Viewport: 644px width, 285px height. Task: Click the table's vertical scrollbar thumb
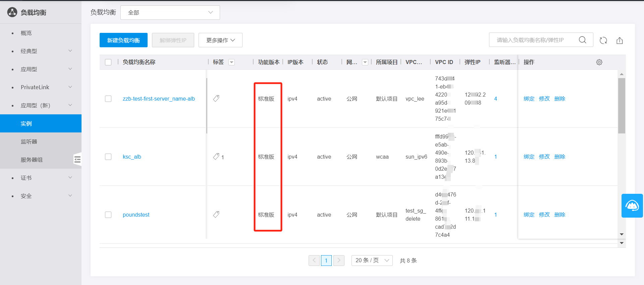point(622,106)
